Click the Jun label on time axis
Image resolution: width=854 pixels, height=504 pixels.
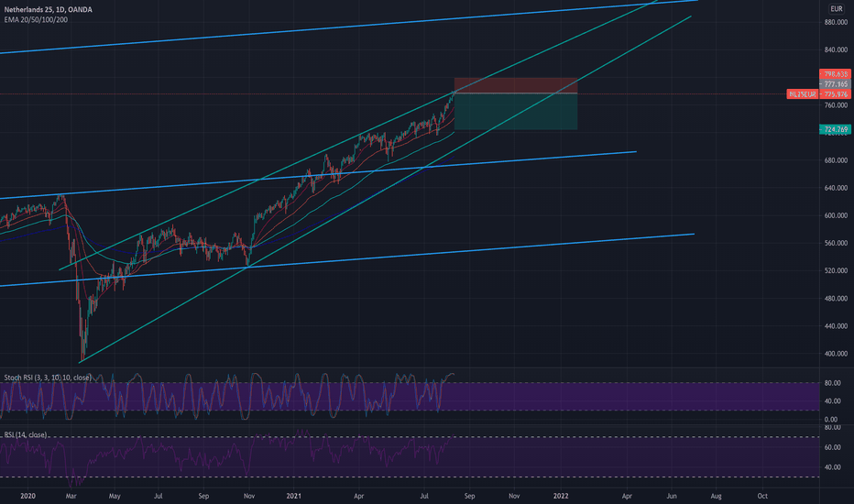coord(672,497)
